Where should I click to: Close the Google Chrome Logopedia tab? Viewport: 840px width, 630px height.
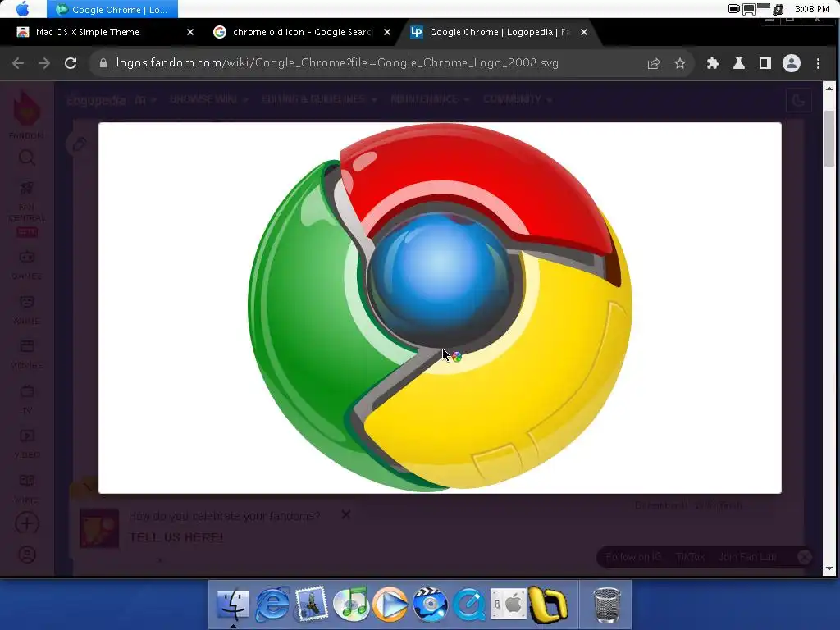[584, 32]
